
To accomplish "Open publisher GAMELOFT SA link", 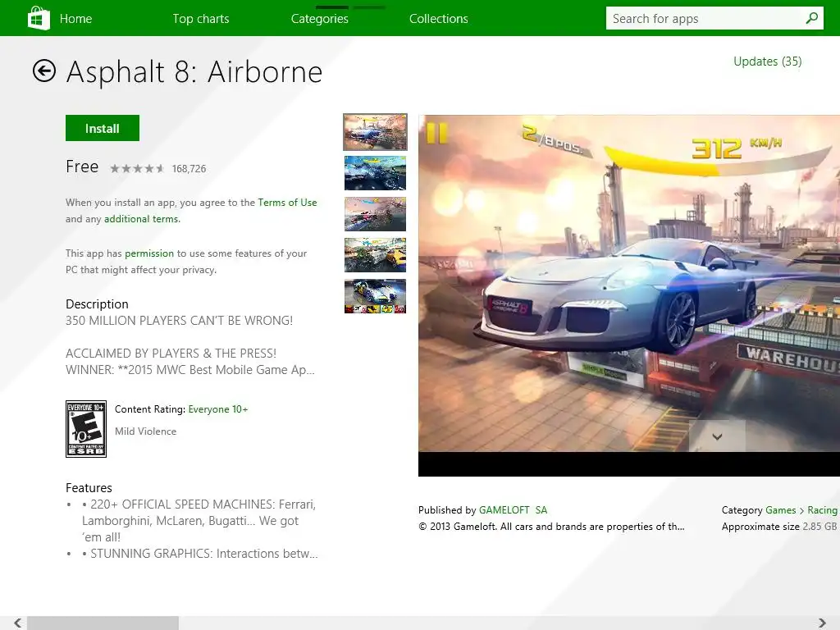I will [x=514, y=510].
